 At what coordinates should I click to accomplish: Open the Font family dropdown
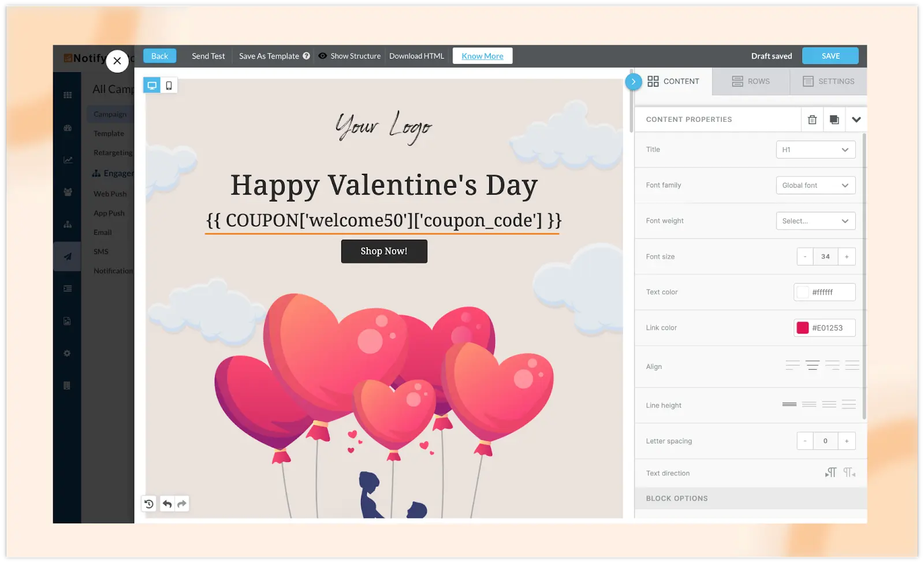815,185
